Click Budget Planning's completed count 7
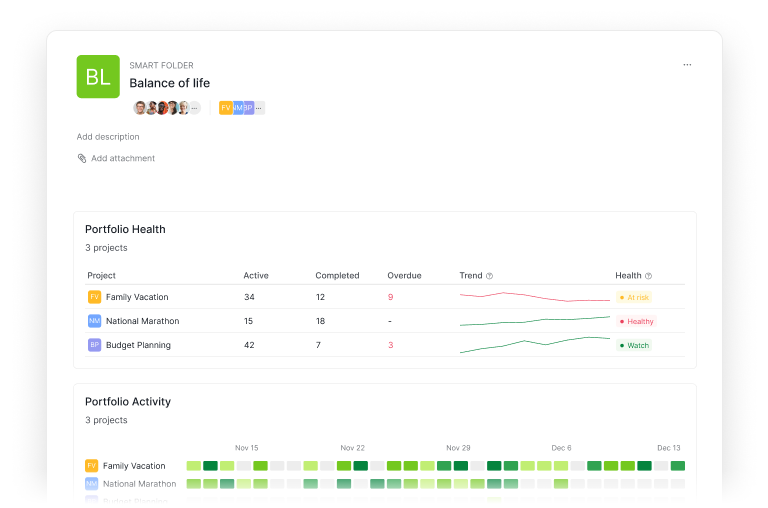The width and height of the screenshot is (768, 508). 318,345
